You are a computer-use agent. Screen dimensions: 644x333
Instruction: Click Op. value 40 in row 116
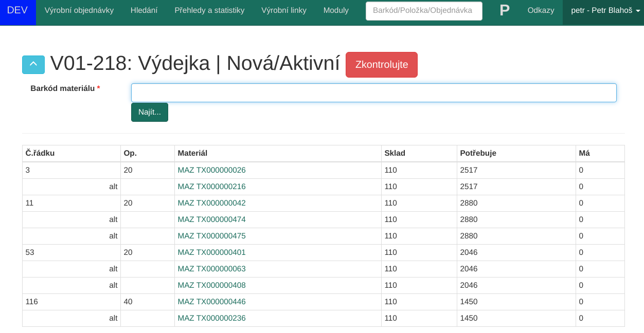pyautogui.click(x=128, y=302)
